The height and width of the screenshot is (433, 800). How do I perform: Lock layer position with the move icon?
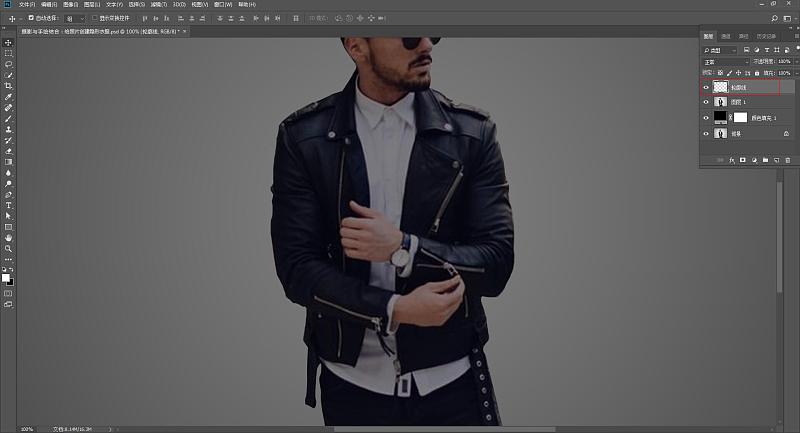tap(738, 73)
